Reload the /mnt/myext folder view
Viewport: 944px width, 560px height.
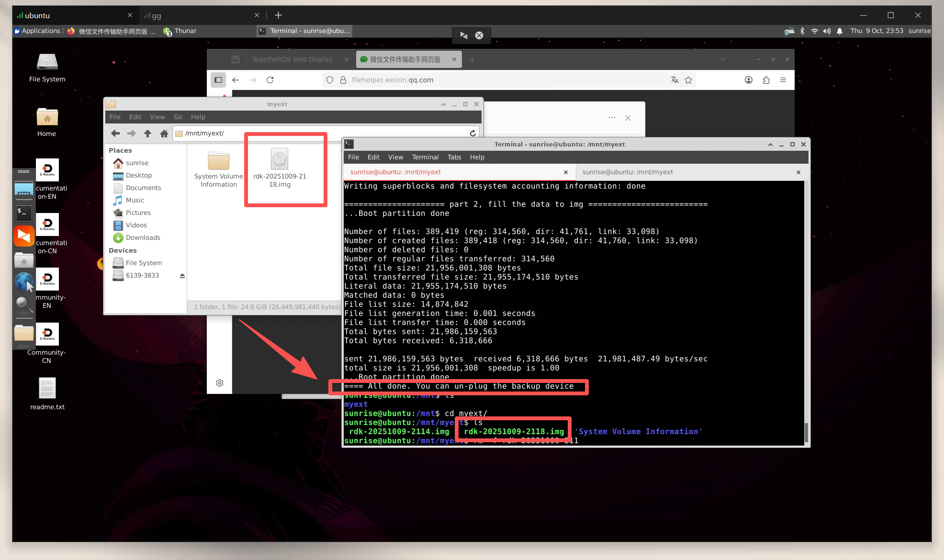472,133
